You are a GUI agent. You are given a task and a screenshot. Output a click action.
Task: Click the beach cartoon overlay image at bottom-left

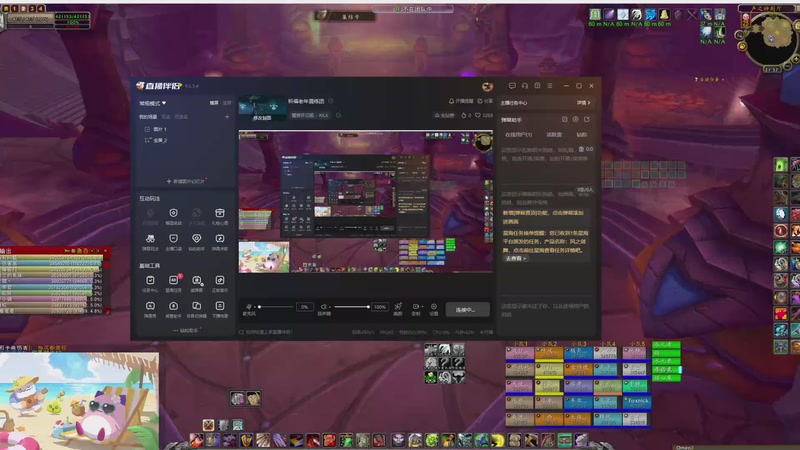point(79,401)
